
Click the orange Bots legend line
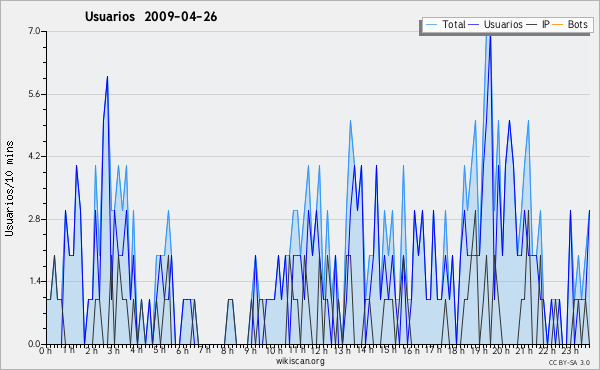click(x=558, y=25)
